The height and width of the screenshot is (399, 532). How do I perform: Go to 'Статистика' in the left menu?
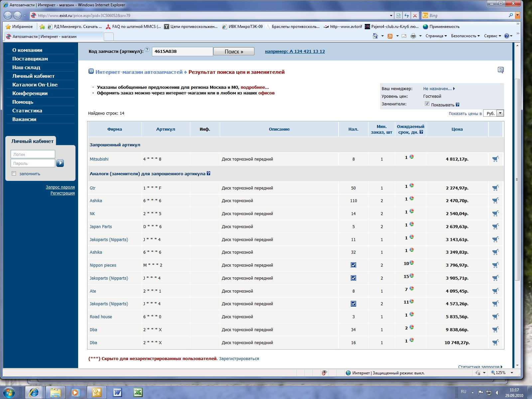point(27,111)
